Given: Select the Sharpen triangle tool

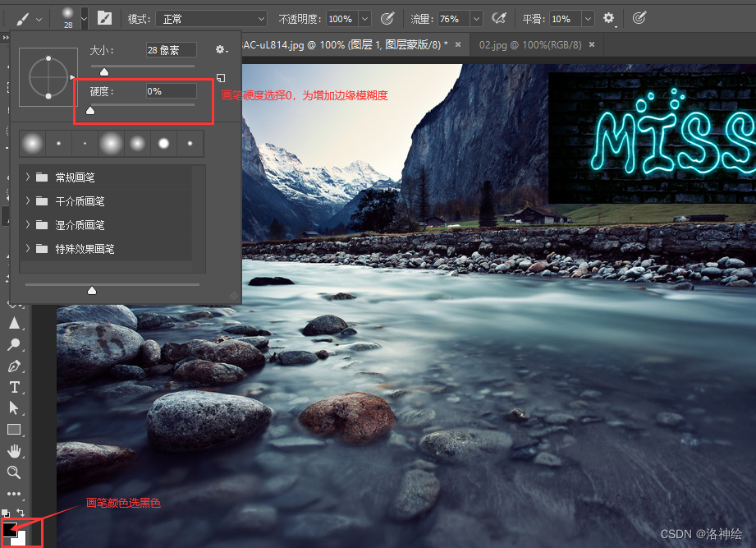Looking at the screenshot, I should tap(14, 323).
